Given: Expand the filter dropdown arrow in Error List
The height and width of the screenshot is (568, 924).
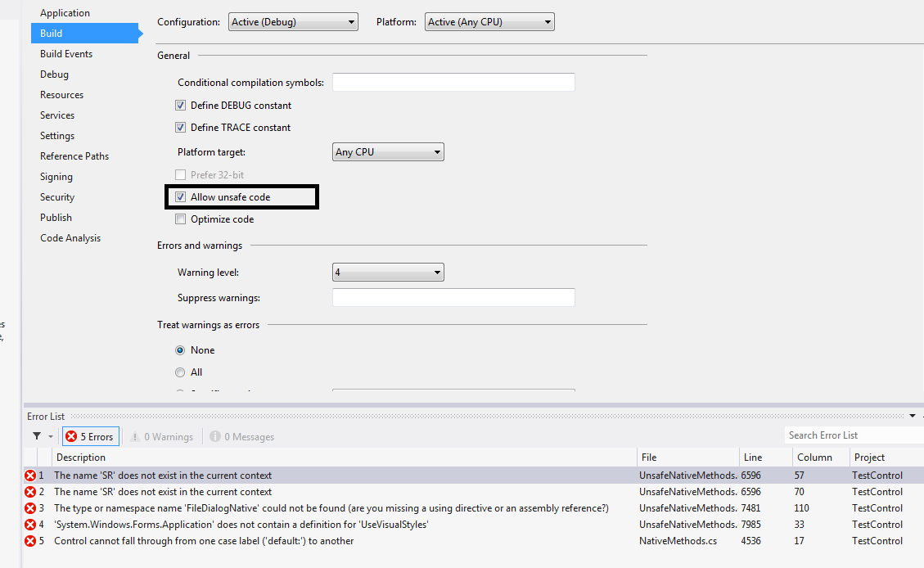Looking at the screenshot, I should point(51,436).
